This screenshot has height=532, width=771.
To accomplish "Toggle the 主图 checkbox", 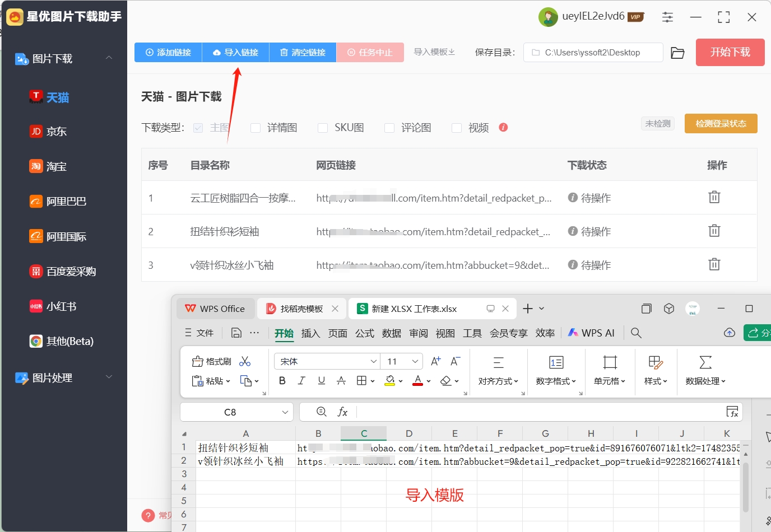I will click(198, 128).
